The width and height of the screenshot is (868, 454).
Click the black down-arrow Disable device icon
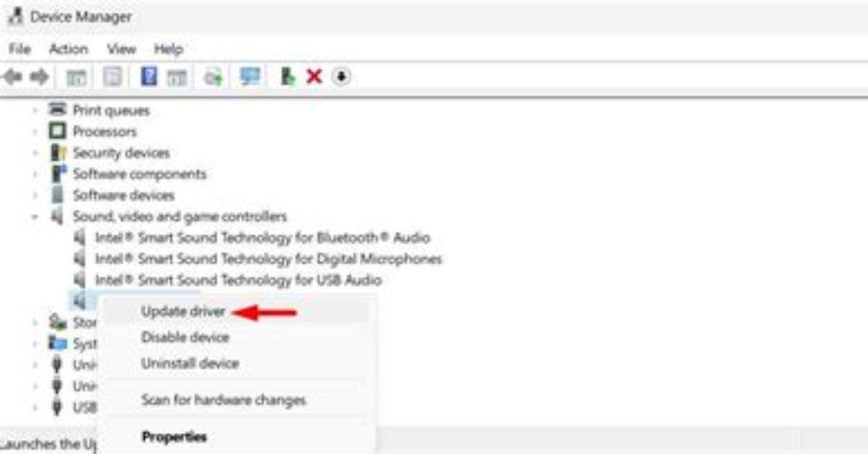(x=341, y=77)
